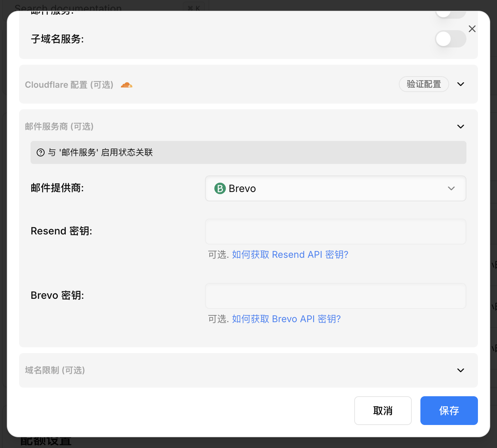Screen dimensions: 497x448
Task: Click the green Brevo logo icon
Action: [x=220, y=188]
